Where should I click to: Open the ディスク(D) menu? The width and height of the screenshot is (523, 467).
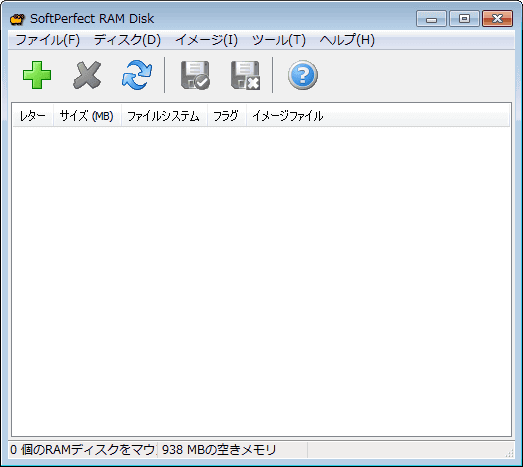coord(127,40)
